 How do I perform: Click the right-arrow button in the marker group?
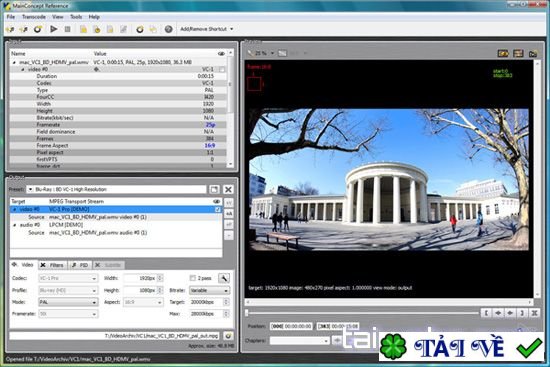point(498,313)
